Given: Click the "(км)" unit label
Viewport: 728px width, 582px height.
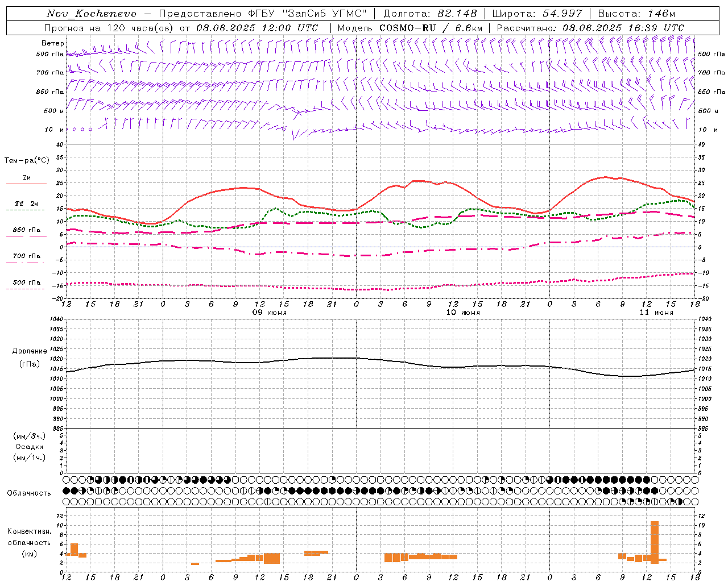Looking at the screenshot, I should click(30, 554).
